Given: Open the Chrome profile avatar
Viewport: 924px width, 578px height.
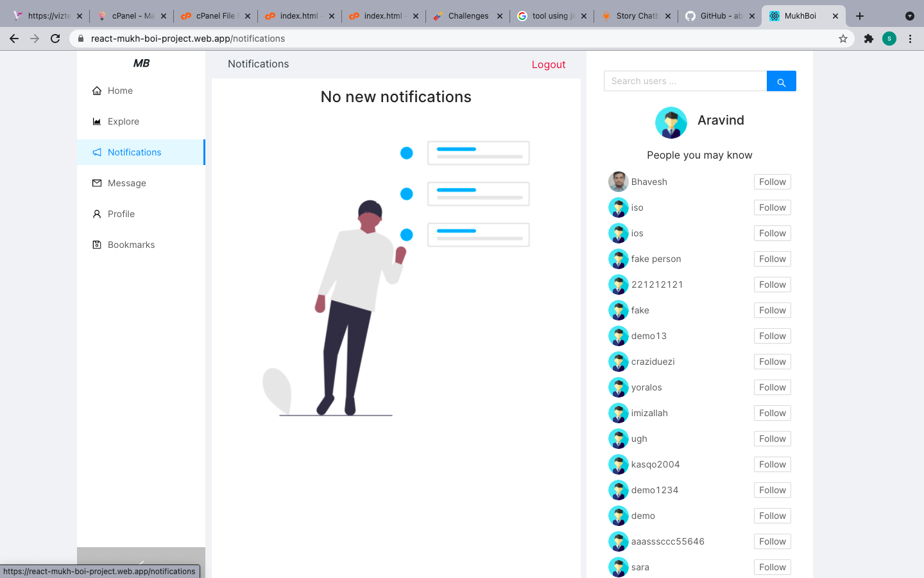Looking at the screenshot, I should [889, 39].
